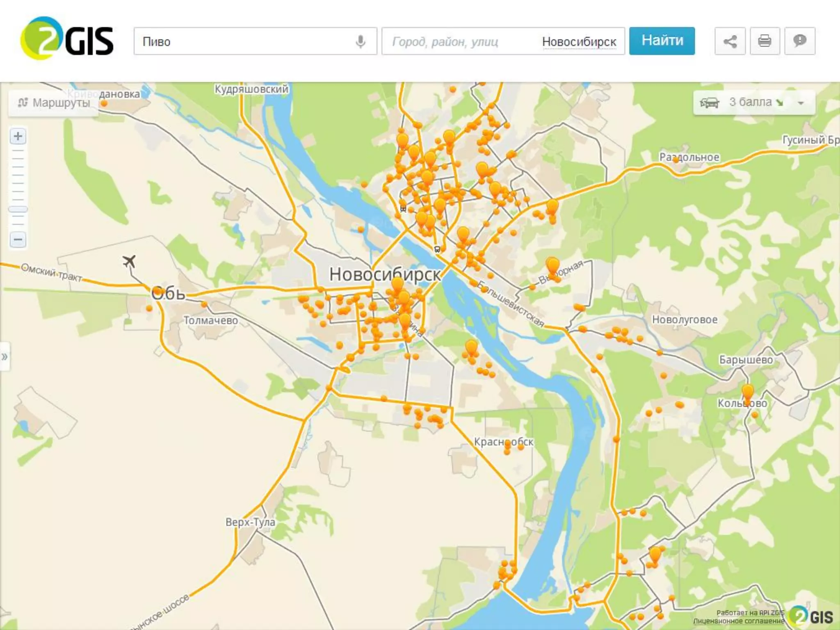The width and height of the screenshot is (840, 630).
Task: Click the print icon button
Action: pyautogui.click(x=765, y=41)
